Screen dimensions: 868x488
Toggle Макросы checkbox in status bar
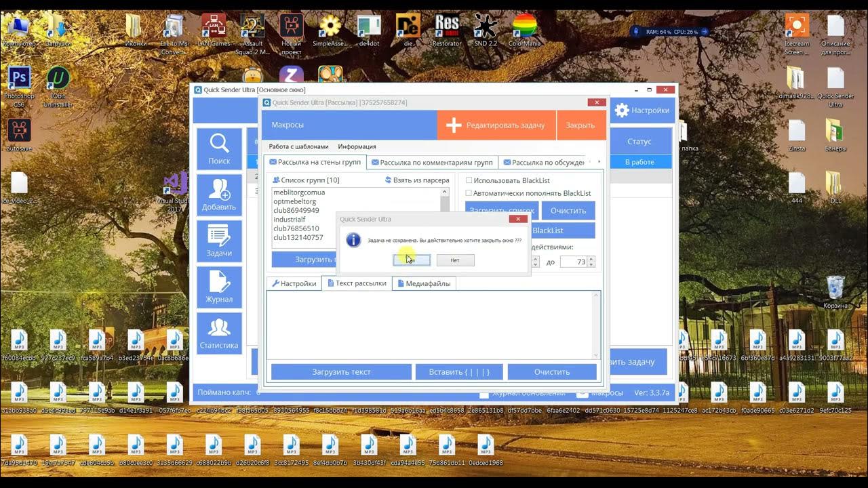coord(581,393)
